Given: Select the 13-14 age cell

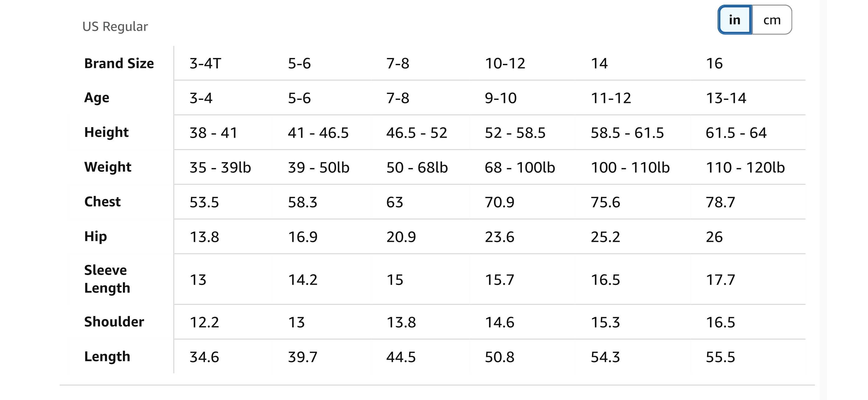Looking at the screenshot, I should point(726,98).
